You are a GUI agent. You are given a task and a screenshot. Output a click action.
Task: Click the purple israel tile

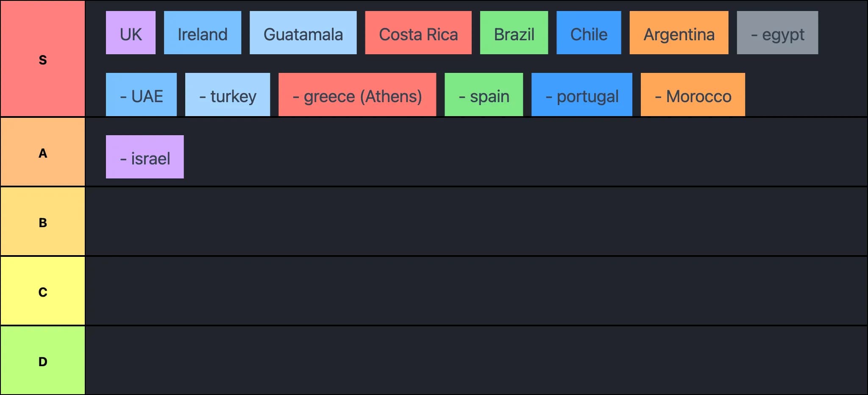click(x=145, y=157)
